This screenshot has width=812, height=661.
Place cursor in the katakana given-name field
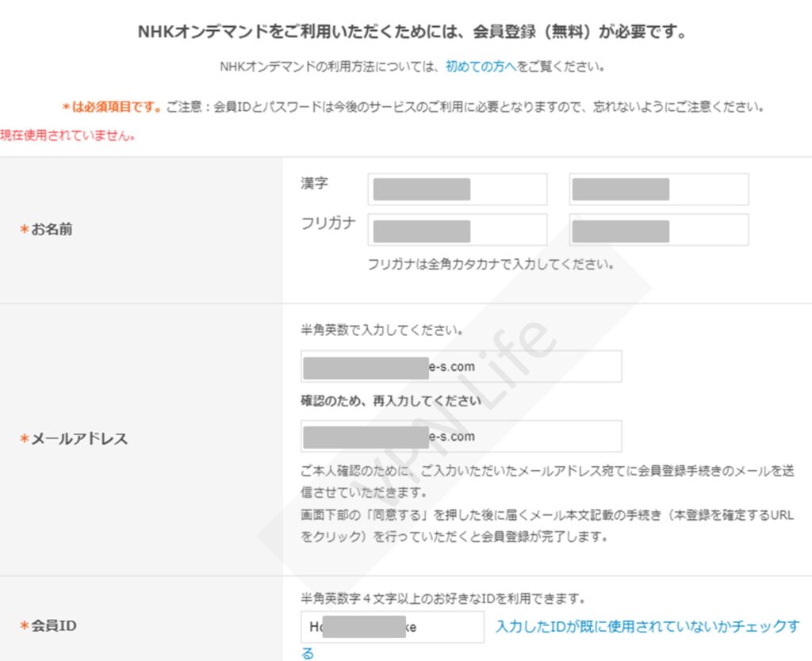pyautogui.click(x=657, y=229)
